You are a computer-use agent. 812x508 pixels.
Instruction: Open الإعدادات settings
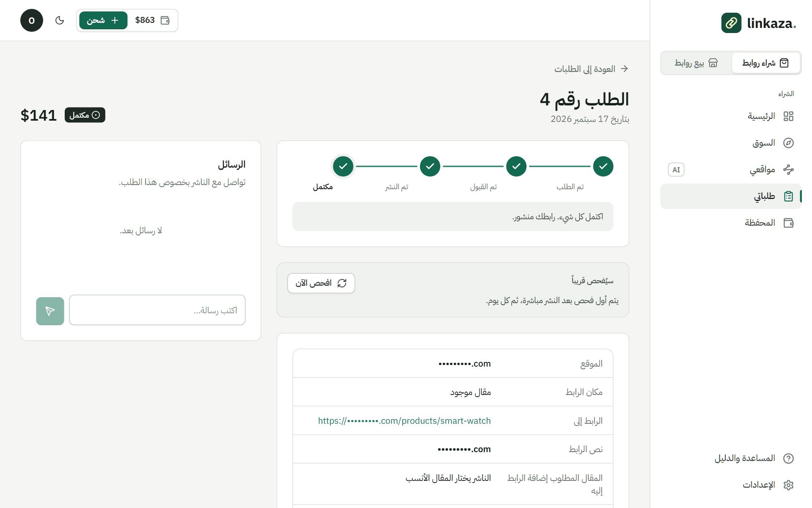tap(731, 485)
